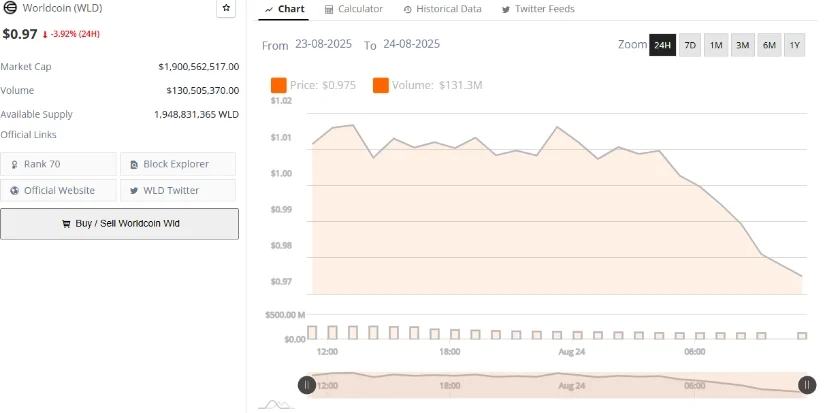The width and height of the screenshot is (825, 413).
Task: Select the 7D zoom range
Action: [x=690, y=45]
